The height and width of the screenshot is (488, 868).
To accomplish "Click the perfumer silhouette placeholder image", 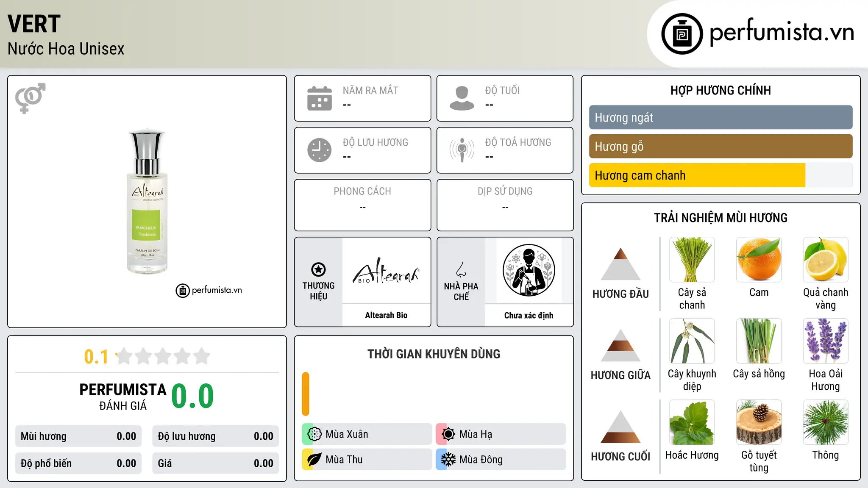I will [x=529, y=270].
